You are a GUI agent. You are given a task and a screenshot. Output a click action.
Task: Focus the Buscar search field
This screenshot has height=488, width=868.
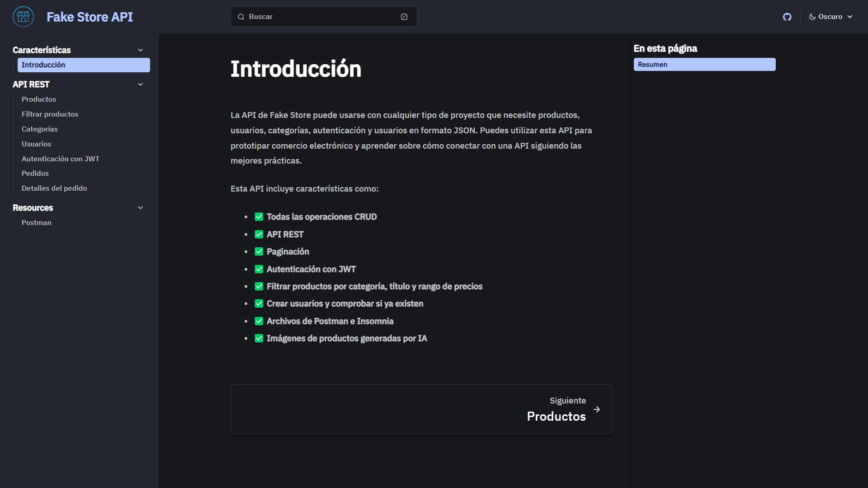coord(324,17)
